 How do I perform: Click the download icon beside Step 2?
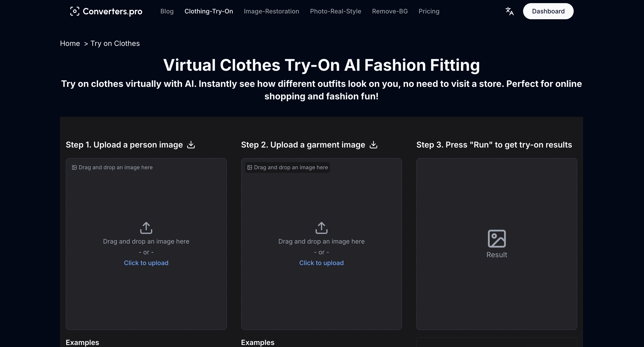(374, 145)
